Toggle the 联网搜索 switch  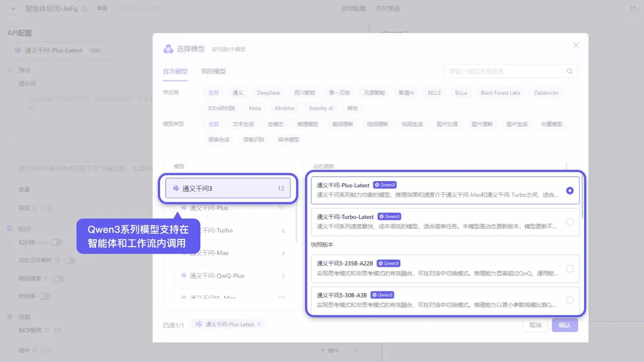point(58,279)
